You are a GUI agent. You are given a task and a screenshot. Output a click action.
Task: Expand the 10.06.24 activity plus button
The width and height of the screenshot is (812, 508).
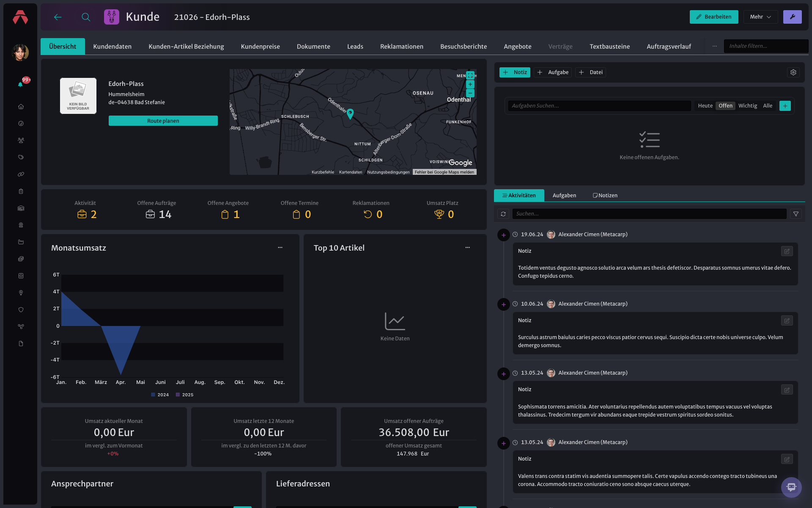[503, 304]
